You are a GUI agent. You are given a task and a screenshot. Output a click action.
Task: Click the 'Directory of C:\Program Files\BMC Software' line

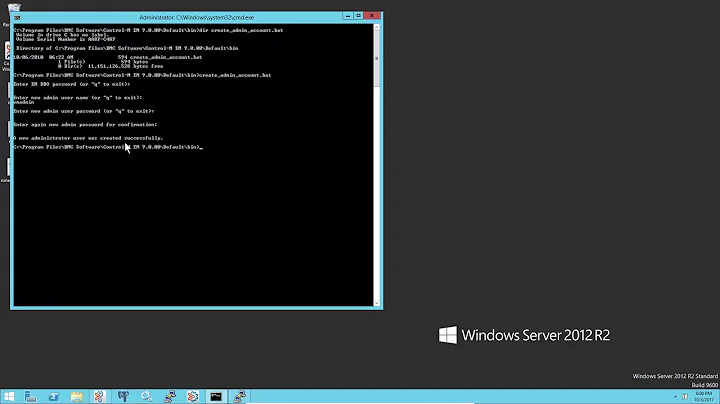pos(127,48)
